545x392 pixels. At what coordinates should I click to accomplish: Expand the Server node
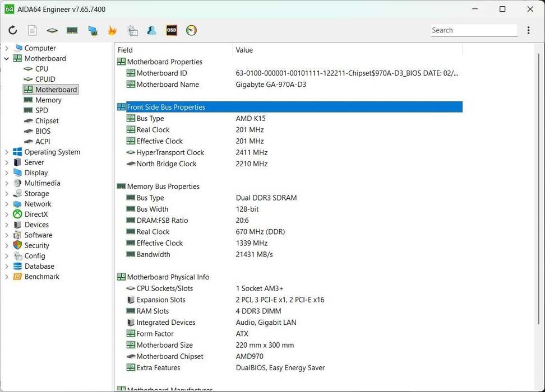[x=7, y=162]
